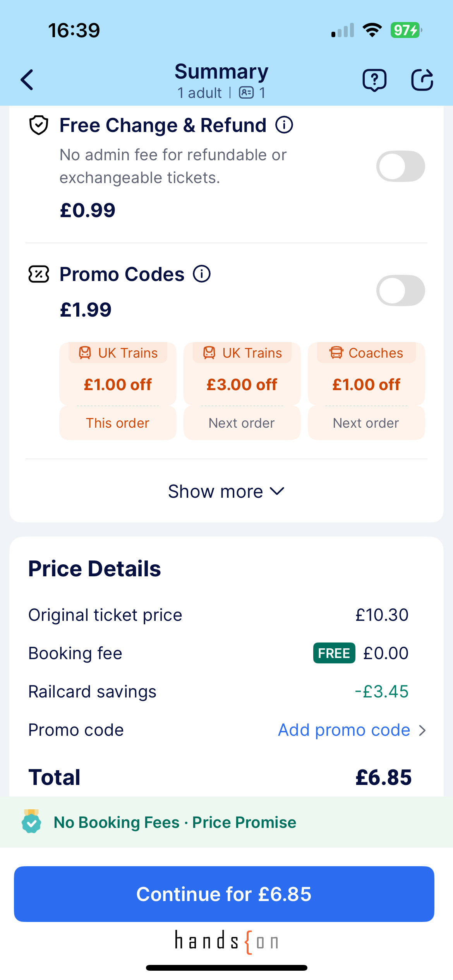Image resolution: width=453 pixels, height=980 pixels.
Task: Open the help chat icon
Action: (x=374, y=80)
